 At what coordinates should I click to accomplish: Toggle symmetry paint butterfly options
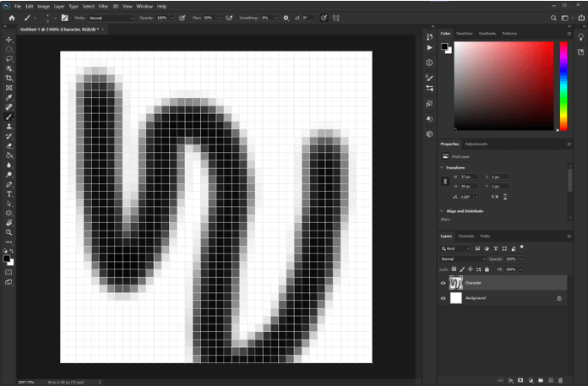coord(336,18)
